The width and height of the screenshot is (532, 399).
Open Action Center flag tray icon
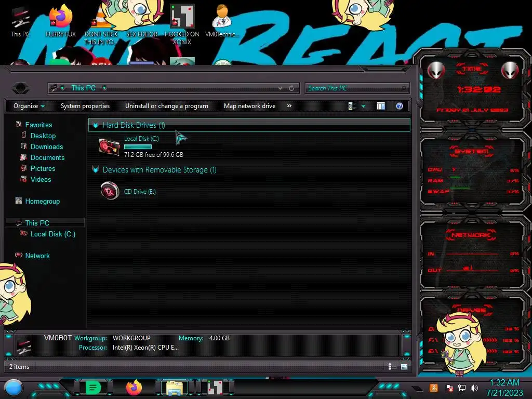[449, 388]
